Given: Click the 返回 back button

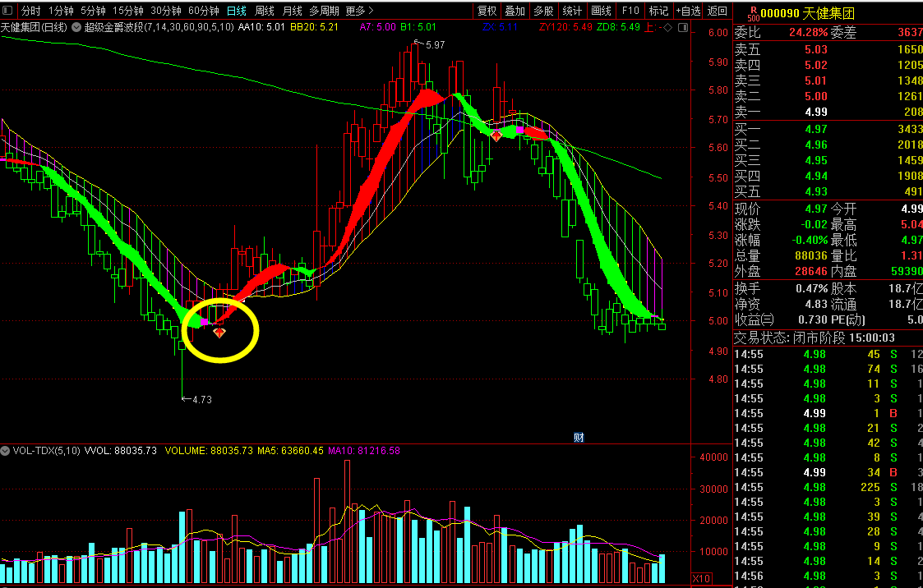Looking at the screenshot, I should click(x=717, y=11).
